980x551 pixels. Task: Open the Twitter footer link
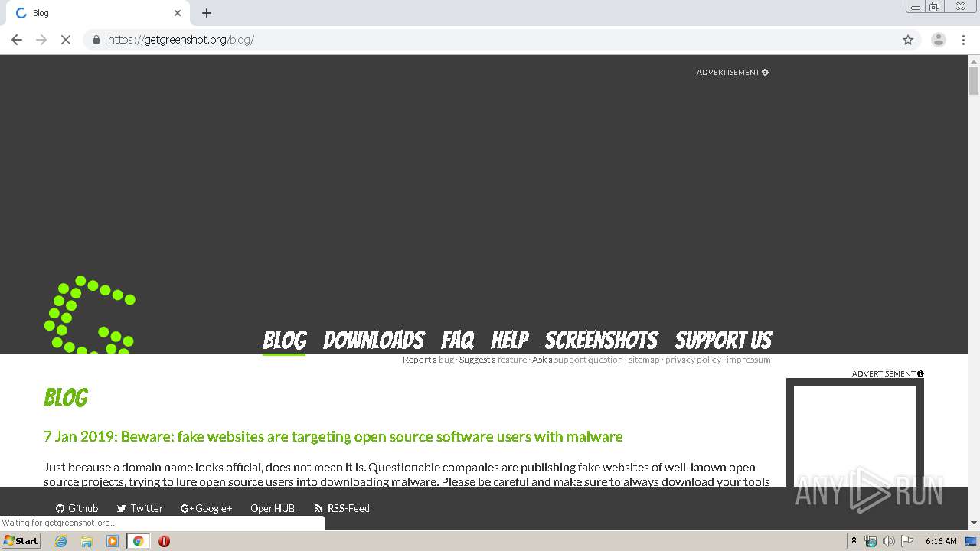coord(139,508)
